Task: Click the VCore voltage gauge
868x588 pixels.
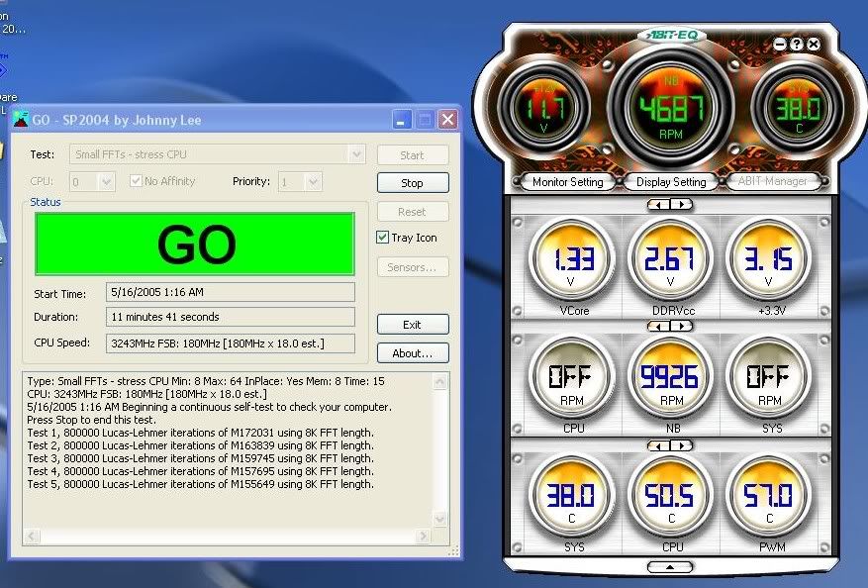Action: pyautogui.click(x=574, y=259)
